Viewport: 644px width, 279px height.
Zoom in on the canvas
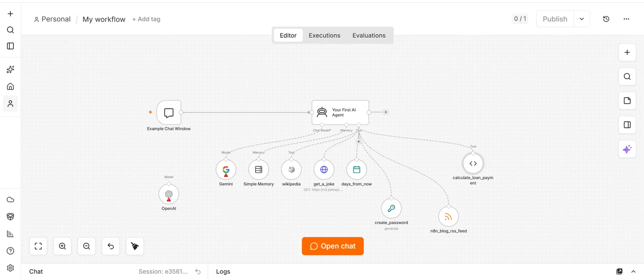coord(62,246)
